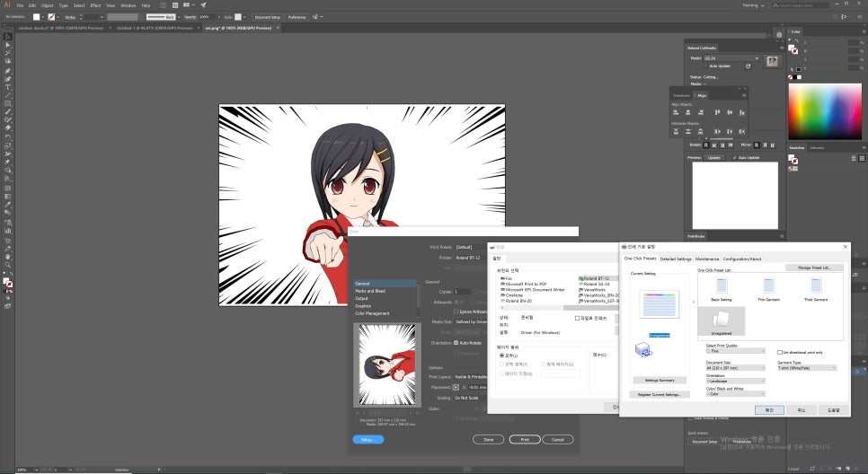Select the Type tool in the toolbar
The image size is (868, 474).
tap(8, 87)
